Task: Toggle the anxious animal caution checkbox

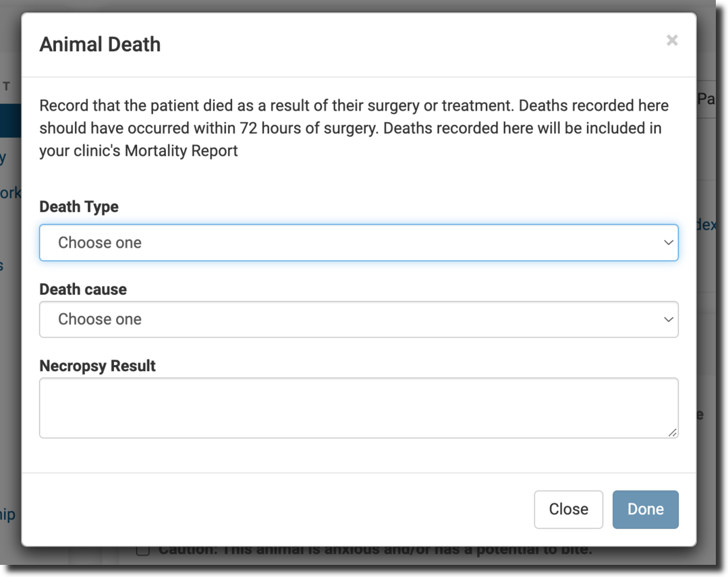Action: [x=142, y=550]
